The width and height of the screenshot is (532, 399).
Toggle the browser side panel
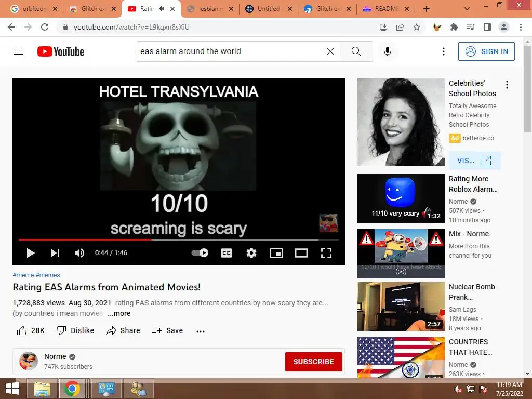pos(487,27)
